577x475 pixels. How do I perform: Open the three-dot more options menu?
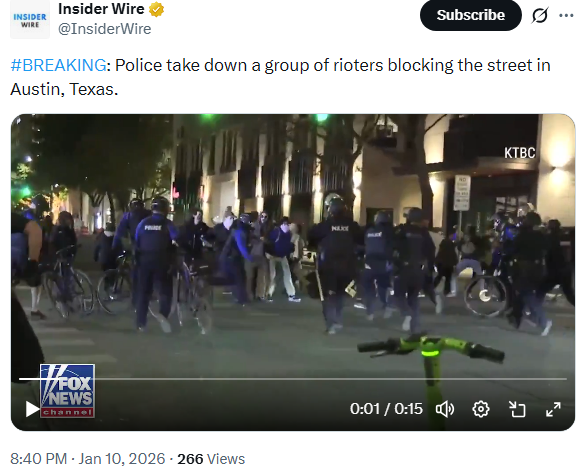(567, 15)
